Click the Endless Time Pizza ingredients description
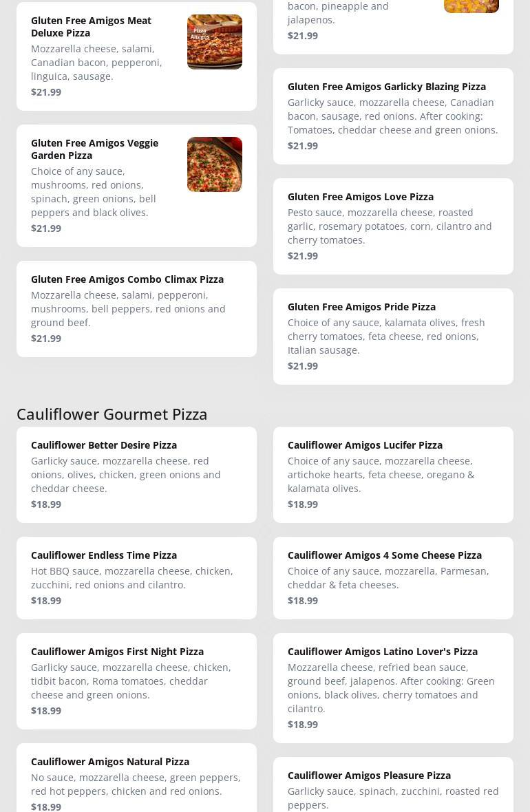Image resolution: width=530 pixels, height=812 pixels. click(x=132, y=578)
